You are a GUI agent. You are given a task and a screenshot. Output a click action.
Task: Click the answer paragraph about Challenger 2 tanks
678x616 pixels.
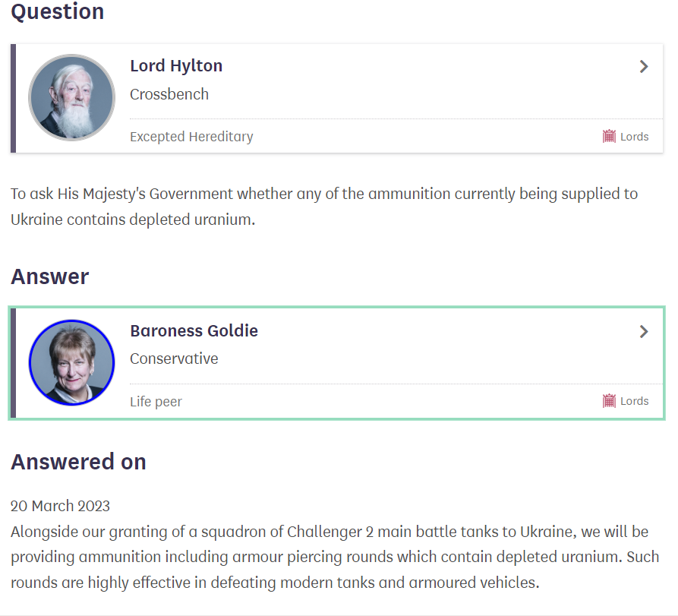pos(334,558)
